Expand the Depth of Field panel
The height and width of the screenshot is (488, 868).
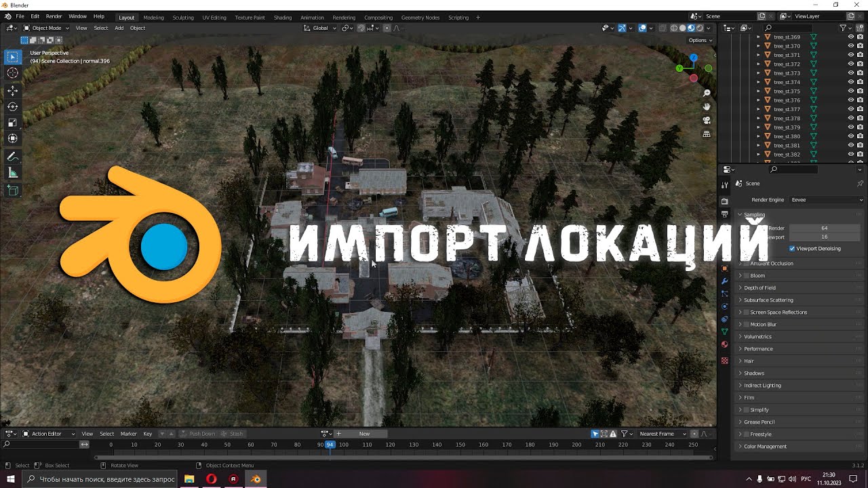point(759,288)
